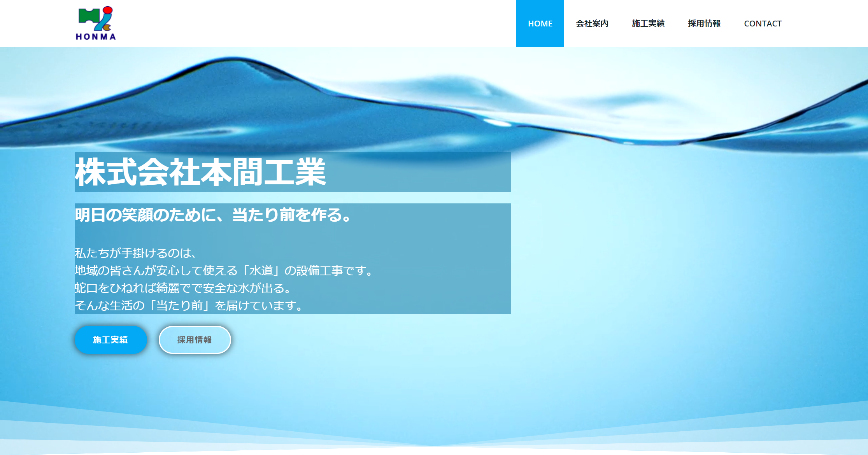Click the outlined 採用情報 button
The width and height of the screenshot is (868, 455).
[195, 340]
